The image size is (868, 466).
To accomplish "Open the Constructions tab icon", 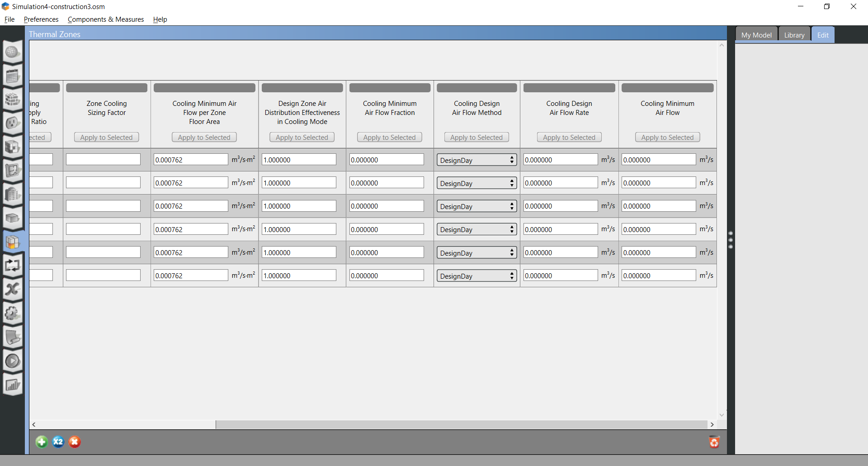I will pos(13,100).
